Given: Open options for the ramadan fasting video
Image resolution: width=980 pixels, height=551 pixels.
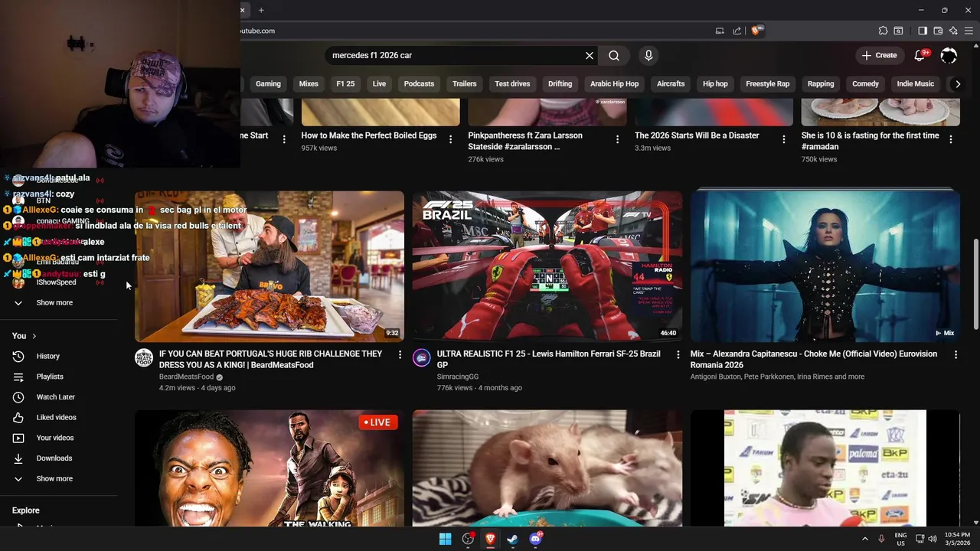Looking at the screenshot, I should click(951, 139).
